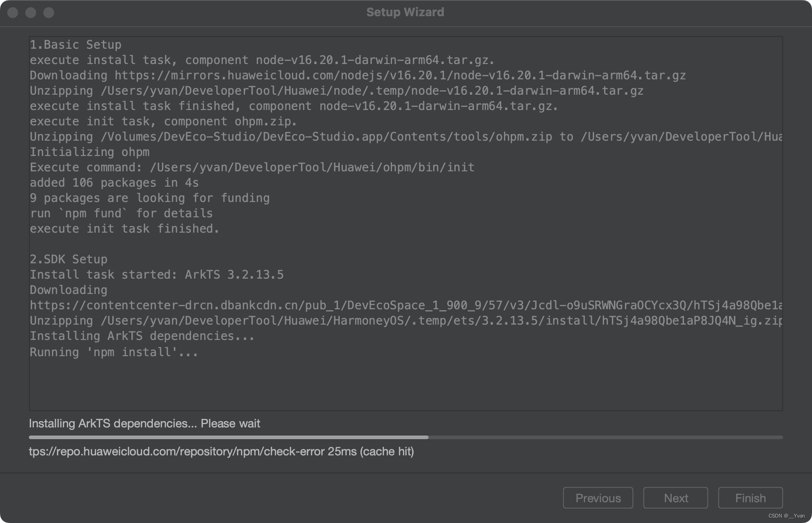
Task: Click the Previous button
Action: [x=598, y=498]
